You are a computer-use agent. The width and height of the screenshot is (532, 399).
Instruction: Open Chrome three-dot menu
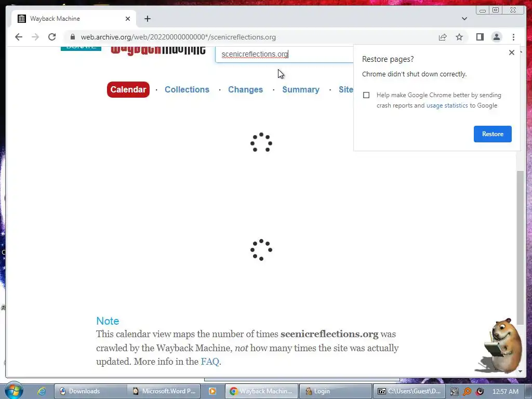click(513, 37)
